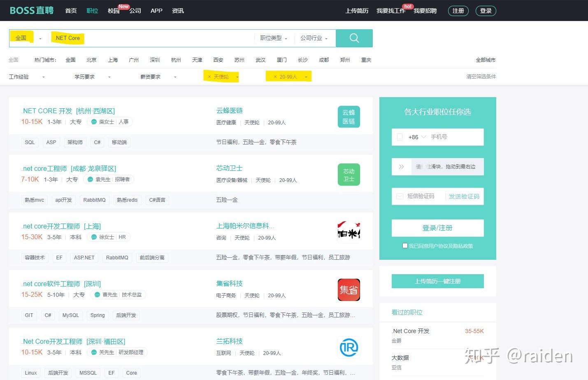588x380 pixels.
Task: Open job .net core开发工程师 [上海]
Action: (61, 226)
